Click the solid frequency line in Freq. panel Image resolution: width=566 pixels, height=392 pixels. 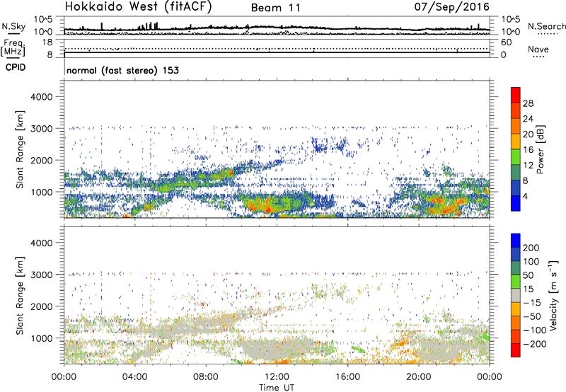[277, 52]
